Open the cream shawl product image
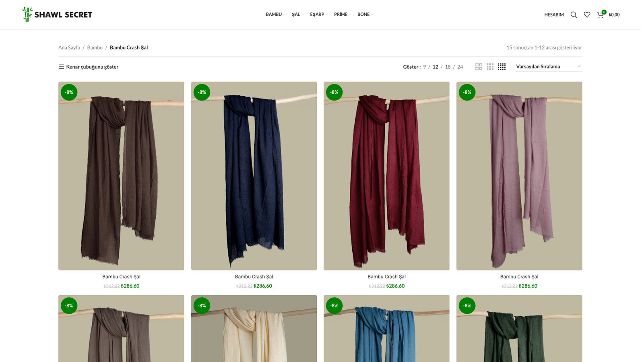The image size is (644, 362). coord(254,329)
